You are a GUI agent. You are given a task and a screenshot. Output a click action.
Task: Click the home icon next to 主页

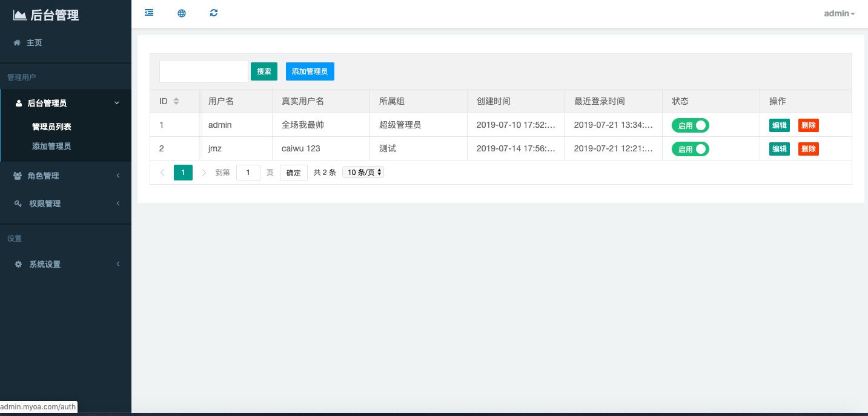[x=17, y=43]
